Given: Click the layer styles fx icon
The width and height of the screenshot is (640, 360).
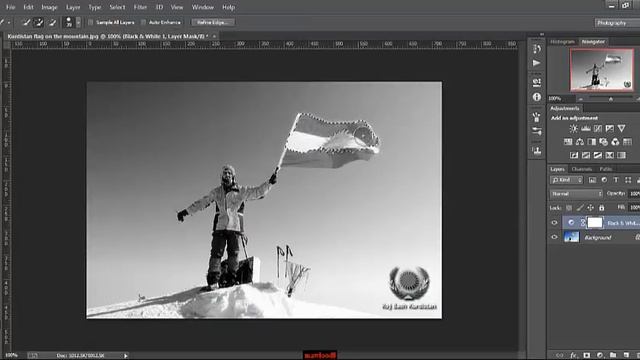Looking at the screenshot, I should [573, 356].
